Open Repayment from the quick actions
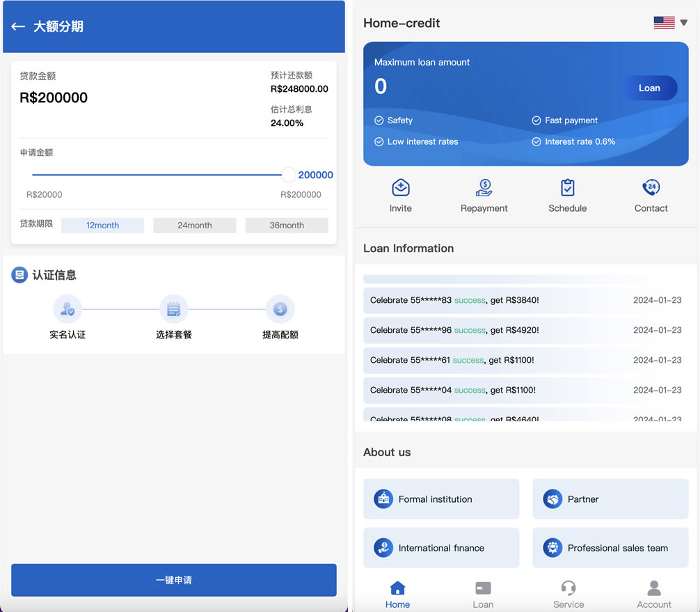The height and width of the screenshot is (612, 700). (484, 189)
